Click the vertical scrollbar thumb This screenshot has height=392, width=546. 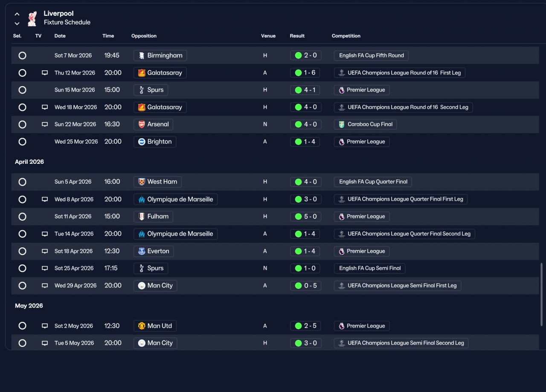click(x=542, y=294)
